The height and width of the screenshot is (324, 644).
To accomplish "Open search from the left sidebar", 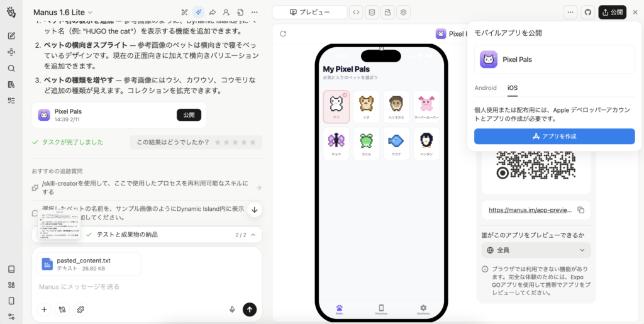I will (11, 68).
